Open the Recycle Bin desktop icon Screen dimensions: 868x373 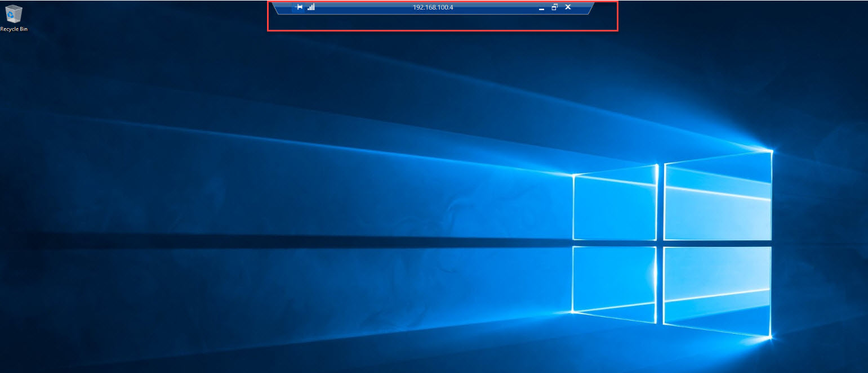coord(14,14)
